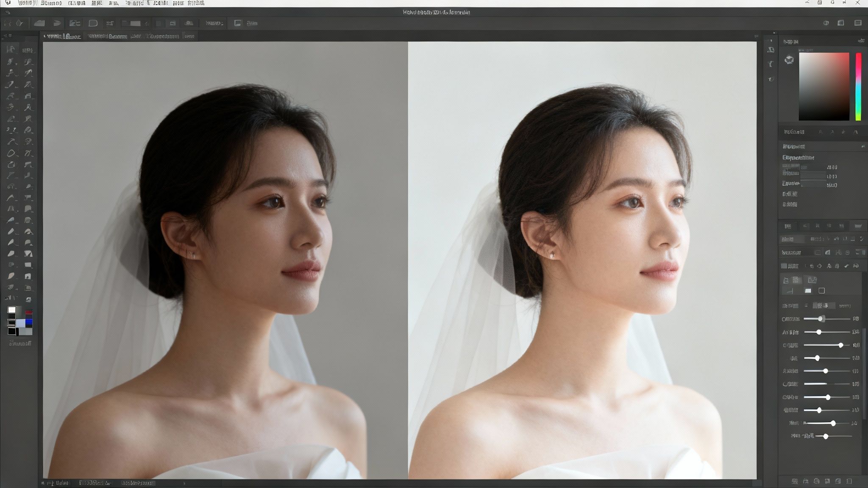Click the left, darker portrait in the canvas
Viewport: 868px width, 488px height.
click(225, 260)
